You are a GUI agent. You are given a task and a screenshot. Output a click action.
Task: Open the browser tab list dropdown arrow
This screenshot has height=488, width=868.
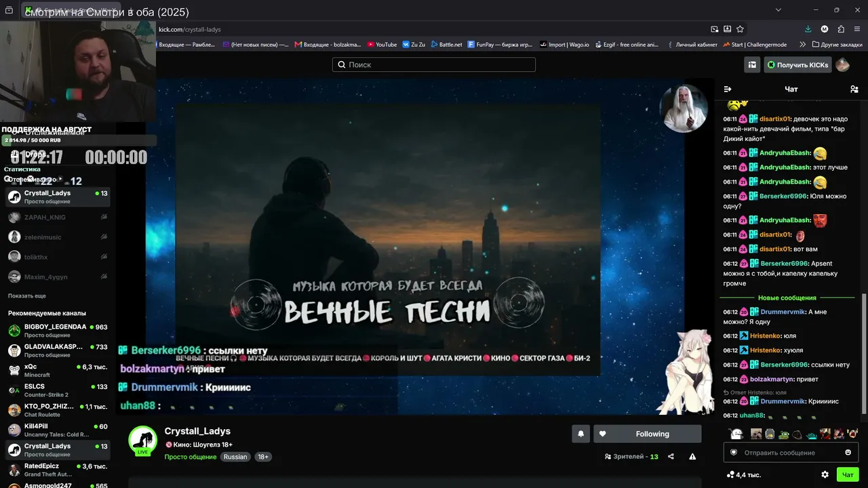778,9
